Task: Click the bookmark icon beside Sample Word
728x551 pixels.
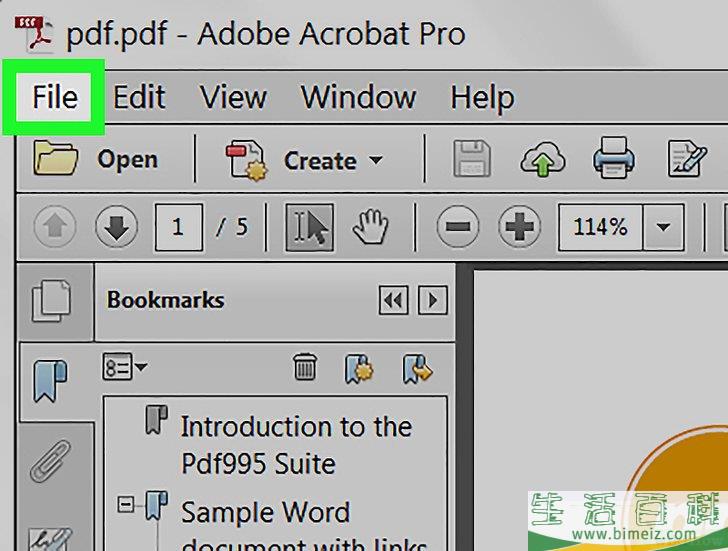Action: click(x=156, y=505)
